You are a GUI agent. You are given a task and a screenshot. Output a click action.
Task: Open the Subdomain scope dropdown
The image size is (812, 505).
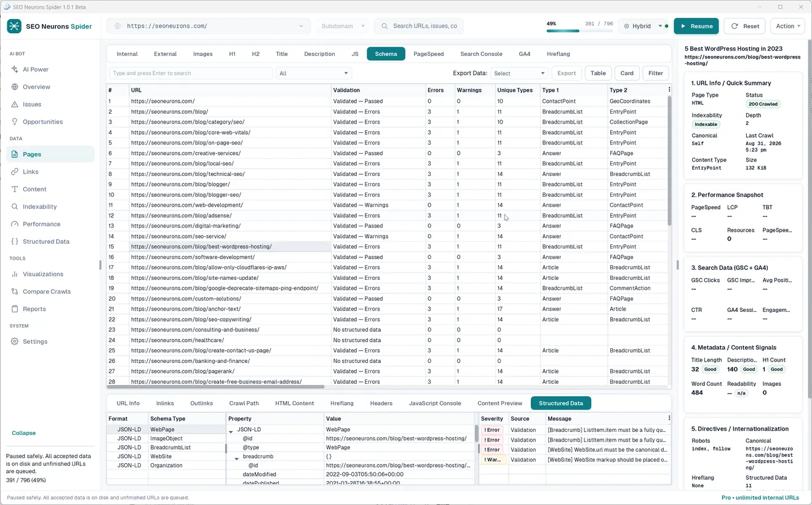[344, 26]
